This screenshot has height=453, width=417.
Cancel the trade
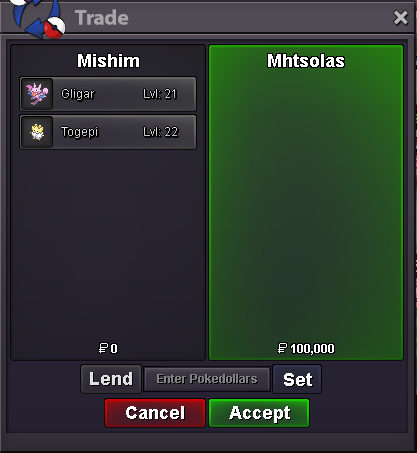click(155, 413)
